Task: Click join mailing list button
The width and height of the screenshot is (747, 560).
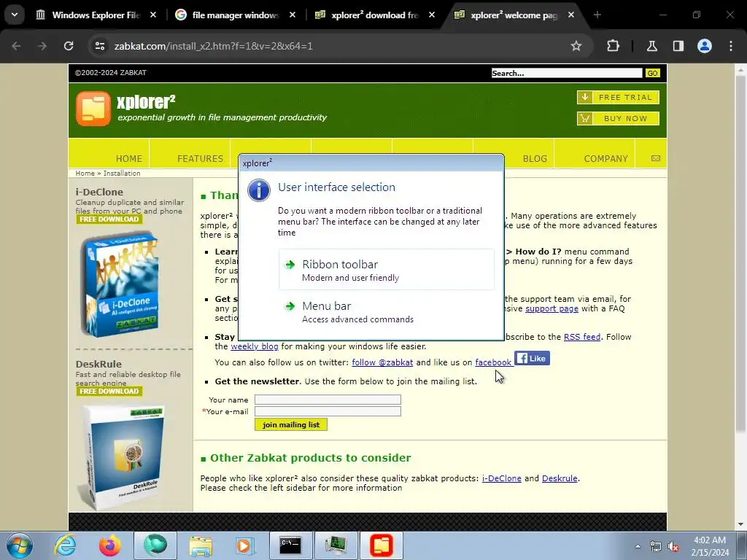Action: [291, 424]
